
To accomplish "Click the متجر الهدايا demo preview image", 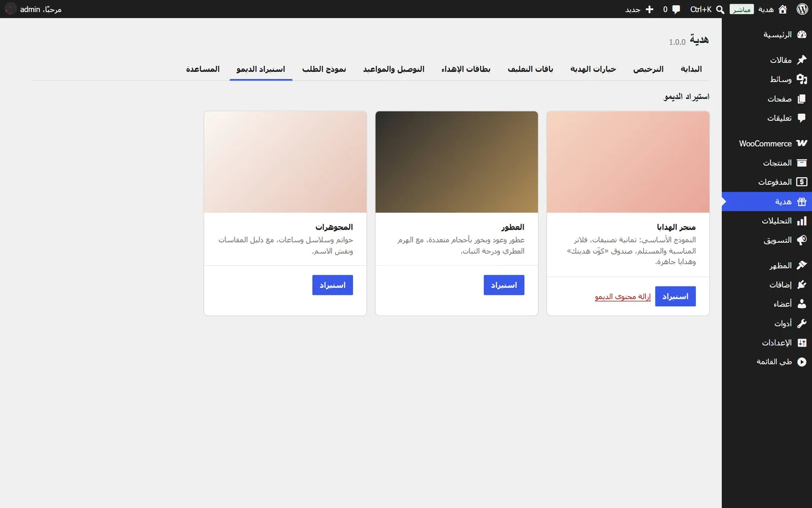I will pyautogui.click(x=628, y=162).
